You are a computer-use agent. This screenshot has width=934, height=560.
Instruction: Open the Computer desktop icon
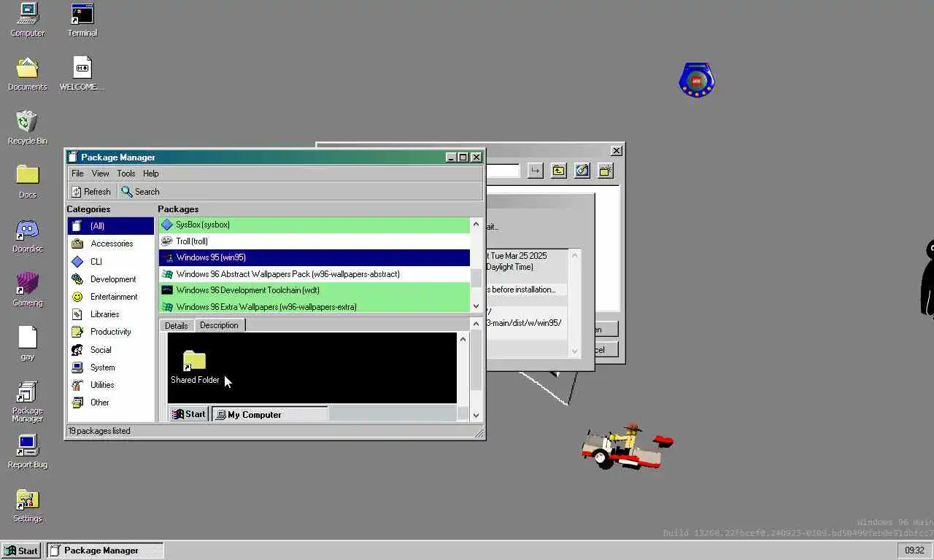click(x=27, y=20)
